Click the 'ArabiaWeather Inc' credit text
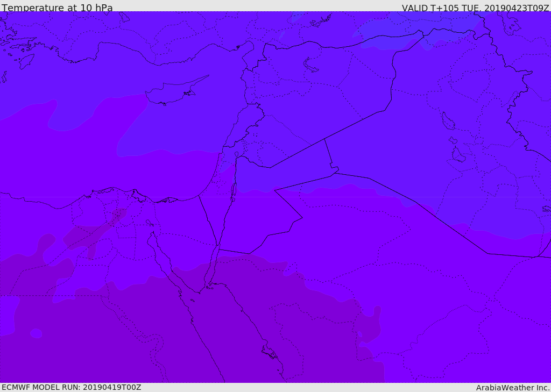Screen dimensions: 551x392 point(513,388)
